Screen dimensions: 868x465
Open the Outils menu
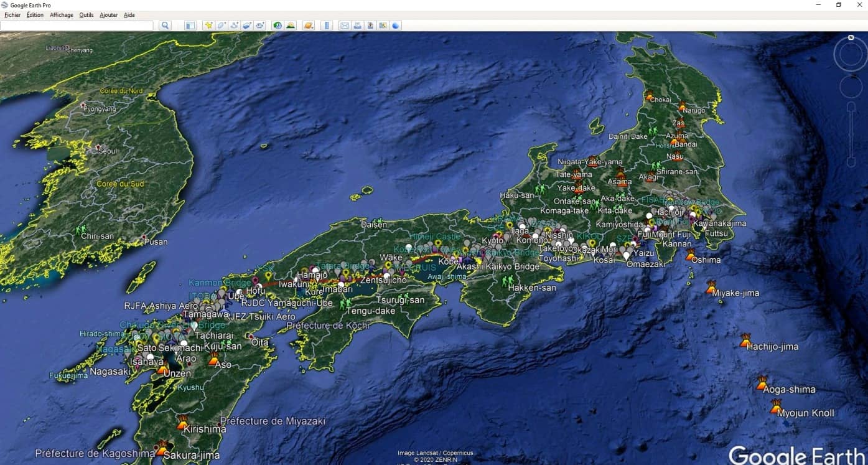click(x=86, y=15)
